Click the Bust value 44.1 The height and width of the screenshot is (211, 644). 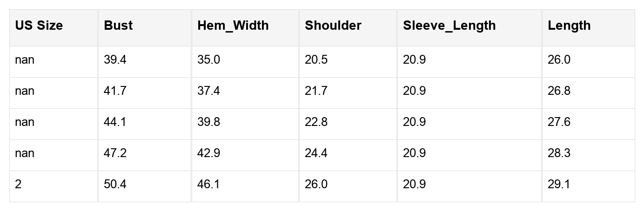[115, 122]
